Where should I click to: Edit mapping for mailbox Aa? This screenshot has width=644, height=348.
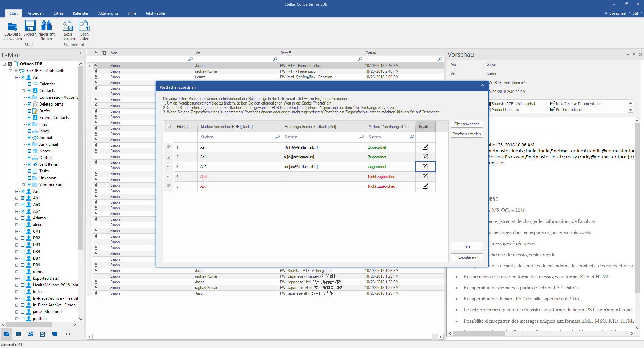click(x=425, y=147)
